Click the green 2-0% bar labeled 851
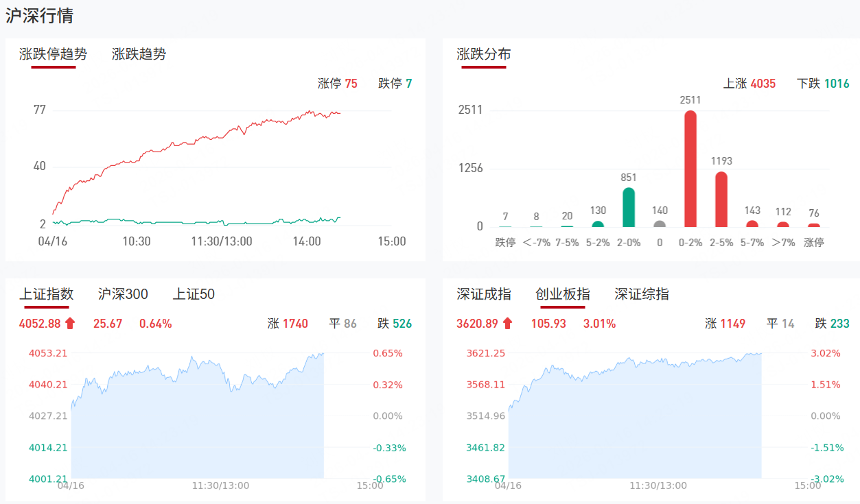The height and width of the screenshot is (504, 860). click(629, 207)
